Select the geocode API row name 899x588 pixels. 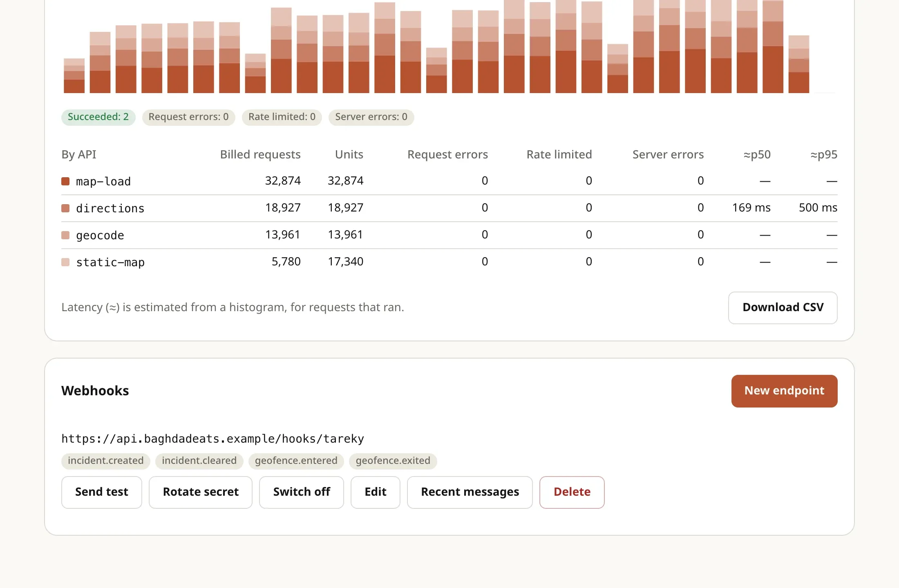(100, 235)
